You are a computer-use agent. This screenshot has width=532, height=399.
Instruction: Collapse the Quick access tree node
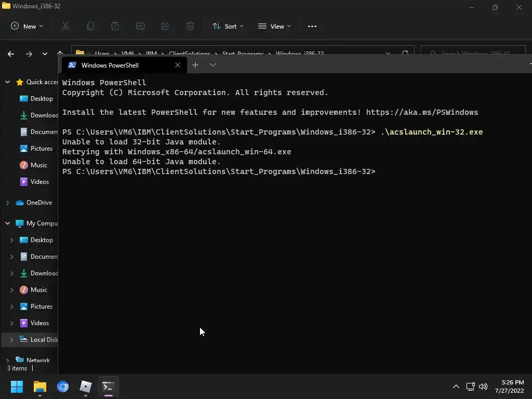pyautogui.click(x=7, y=82)
